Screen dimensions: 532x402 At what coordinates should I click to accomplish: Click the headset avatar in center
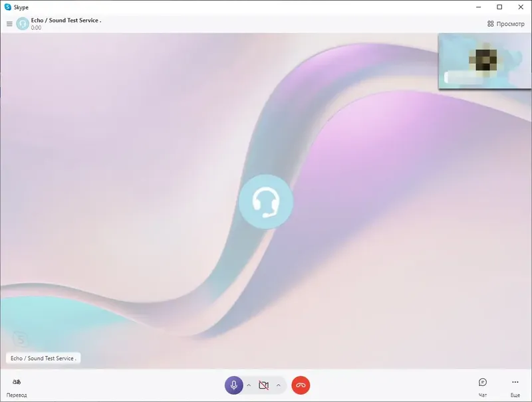click(265, 202)
